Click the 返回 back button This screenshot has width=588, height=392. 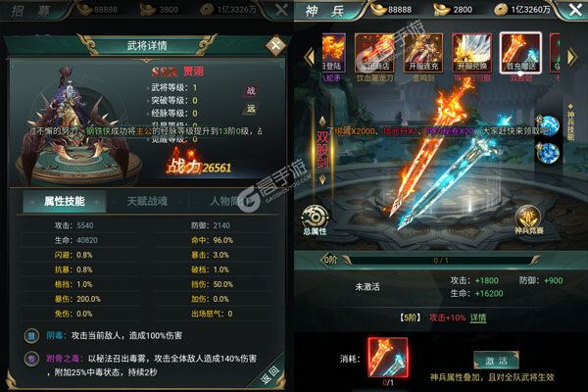[x=269, y=373]
